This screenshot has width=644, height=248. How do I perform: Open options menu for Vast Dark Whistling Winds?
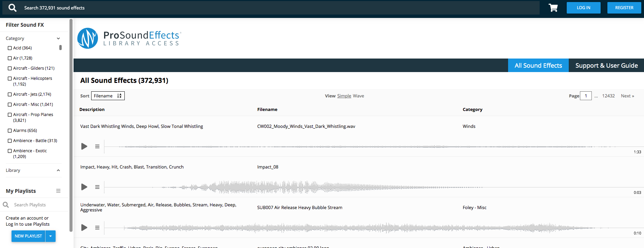click(97, 146)
